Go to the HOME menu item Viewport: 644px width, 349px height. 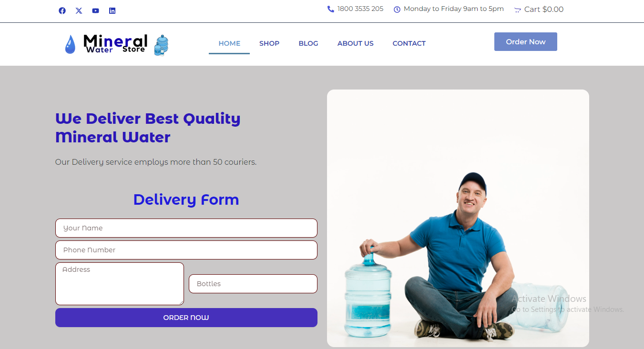(x=229, y=43)
